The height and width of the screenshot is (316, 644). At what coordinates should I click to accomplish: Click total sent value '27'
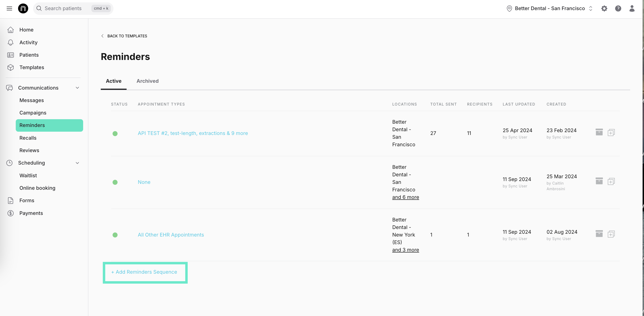433,133
